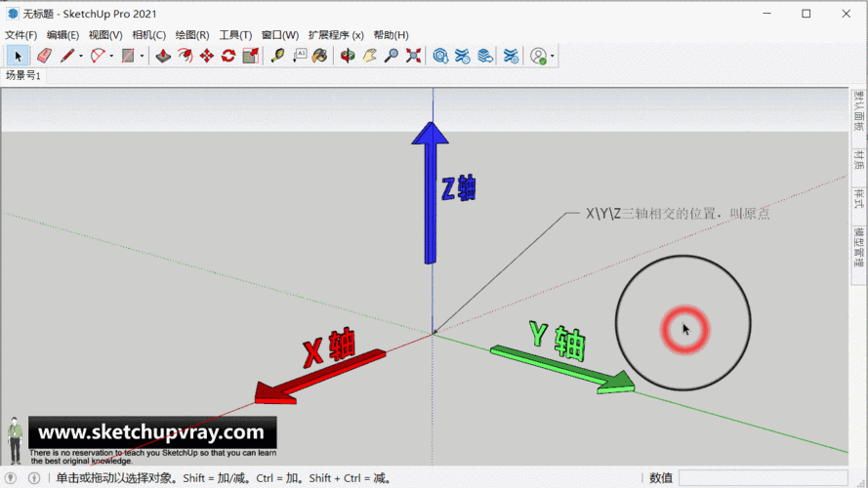Select the Tape Measure tool

click(278, 56)
